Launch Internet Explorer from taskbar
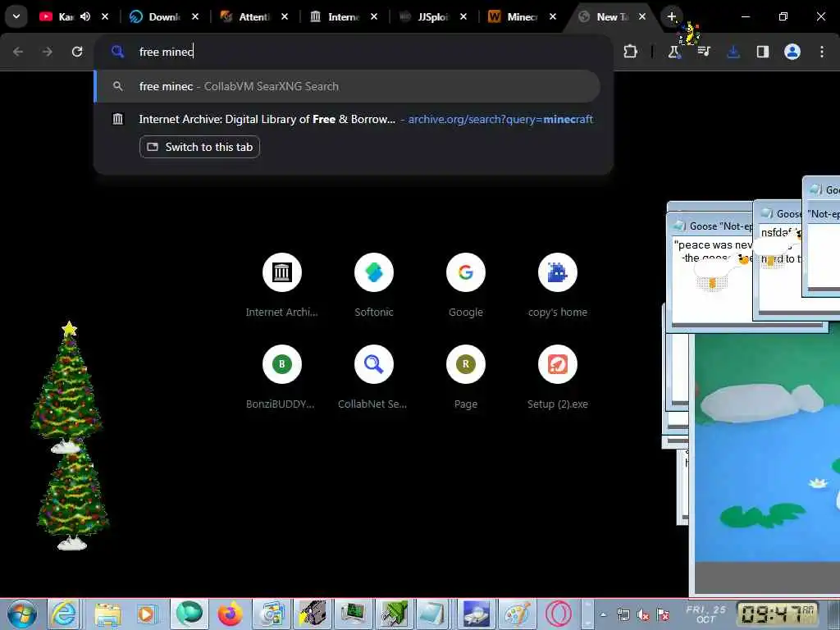The width and height of the screenshot is (840, 630). click(x=63, y=614)
